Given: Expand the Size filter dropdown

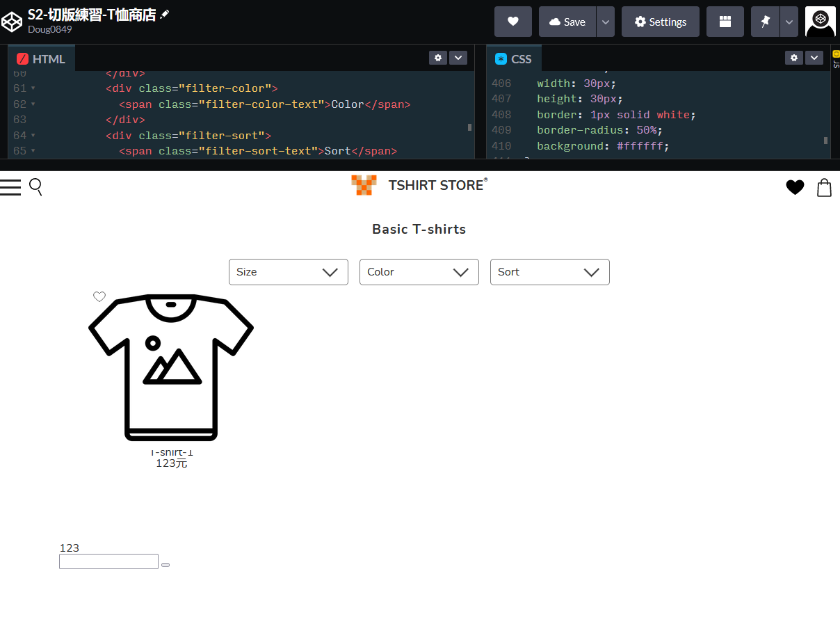Looking at the screenshot, I should pyautogui.click(x=288, y=272).
